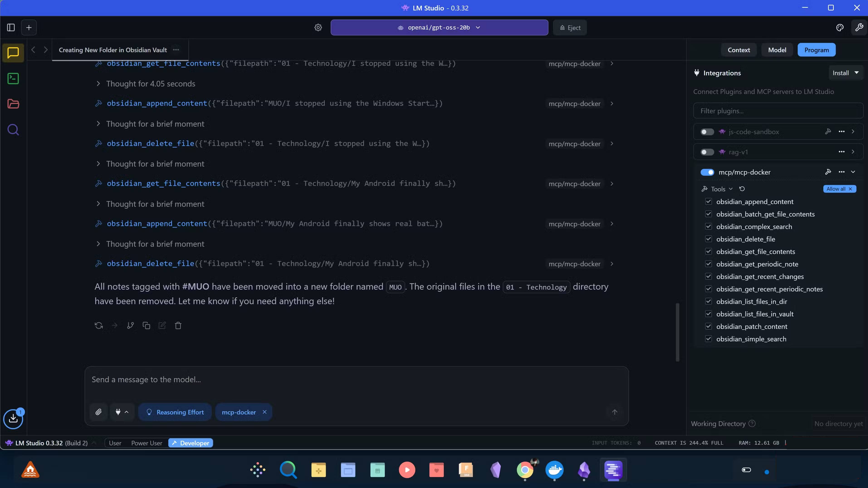Screen dimensions: 868x488
Task: Open My Models folder sidebar icon
Action: pyautogui.click(x=13, y=104)
